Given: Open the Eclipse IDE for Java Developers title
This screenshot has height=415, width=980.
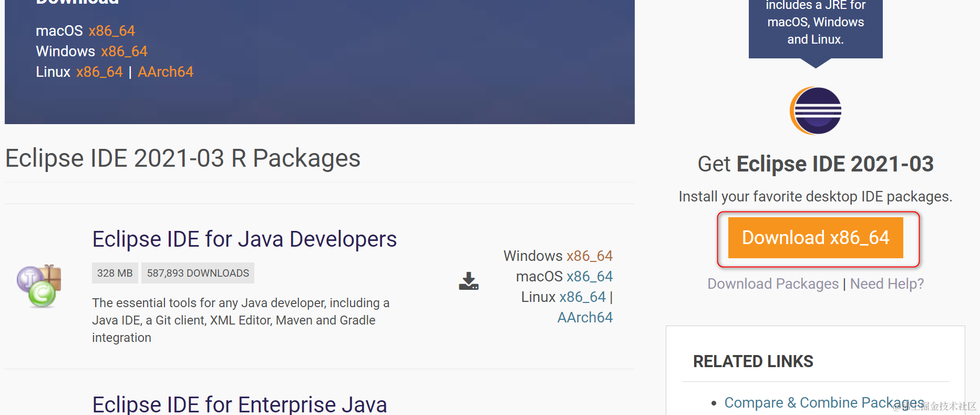Looking at the screenshot, I should click(244, 239).
